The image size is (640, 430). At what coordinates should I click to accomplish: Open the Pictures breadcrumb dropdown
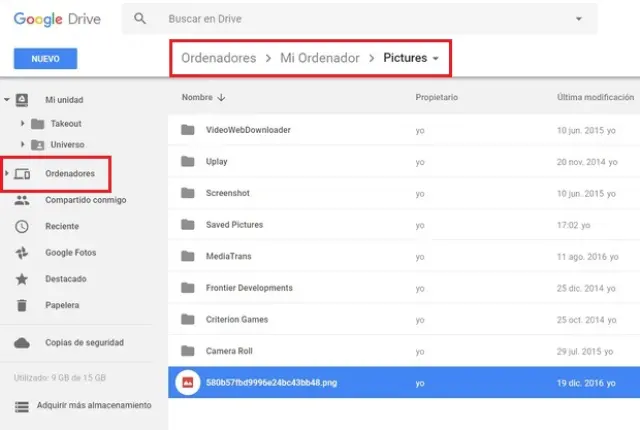[436, 59]
